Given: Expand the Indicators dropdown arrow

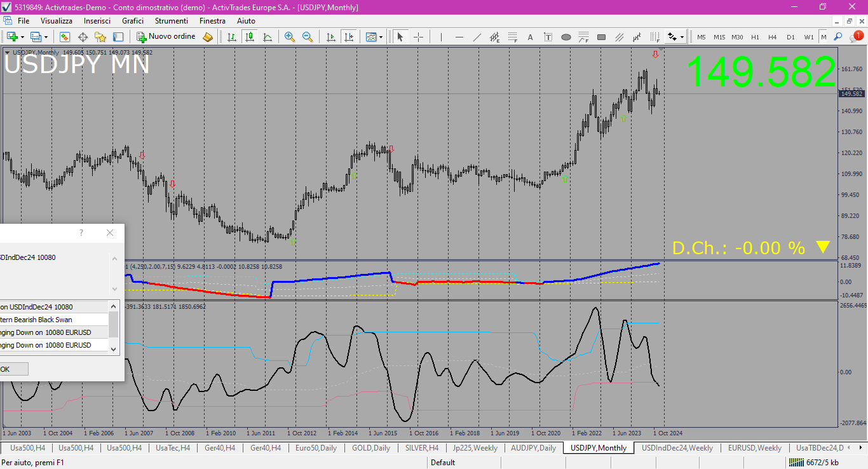Looking at the screenshot, I should pyautogui.click(x=381, y=37).
